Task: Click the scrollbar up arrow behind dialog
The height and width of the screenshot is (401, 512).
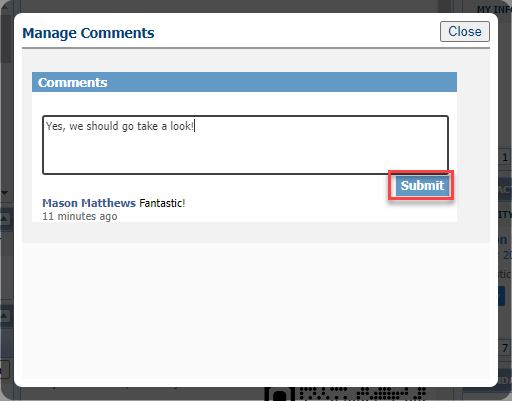Action: [x=5, y=6]
